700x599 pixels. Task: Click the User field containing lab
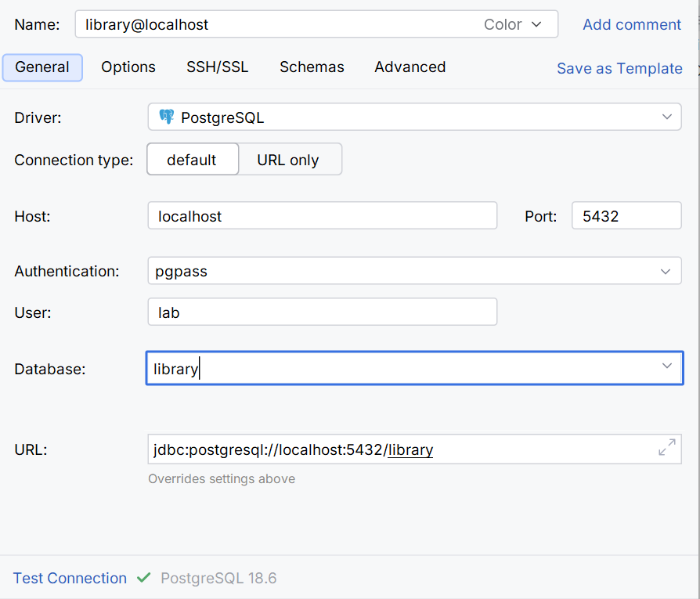coord(323,312)
